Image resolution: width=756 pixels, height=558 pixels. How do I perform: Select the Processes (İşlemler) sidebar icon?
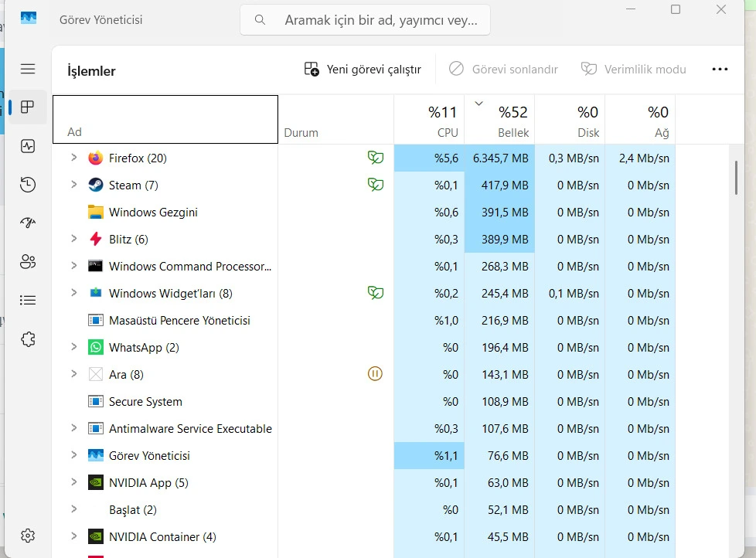coord(28,107)
